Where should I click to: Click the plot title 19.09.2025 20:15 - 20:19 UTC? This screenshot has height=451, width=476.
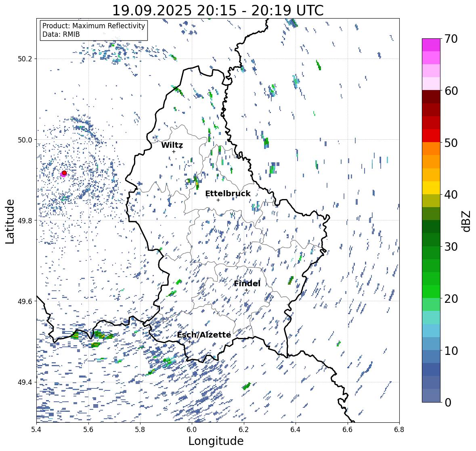tap(218, 10)
